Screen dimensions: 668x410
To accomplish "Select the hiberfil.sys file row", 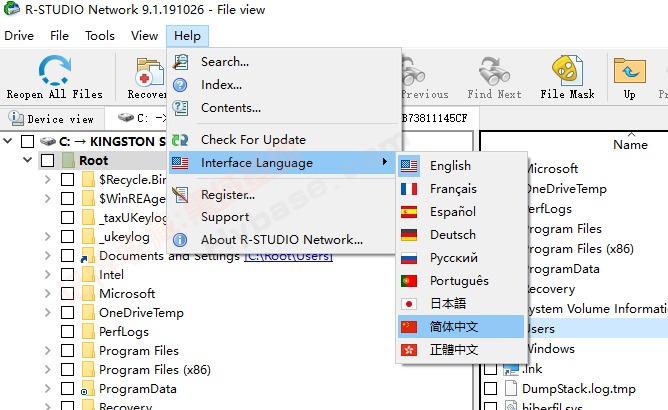I will point(552,405).
